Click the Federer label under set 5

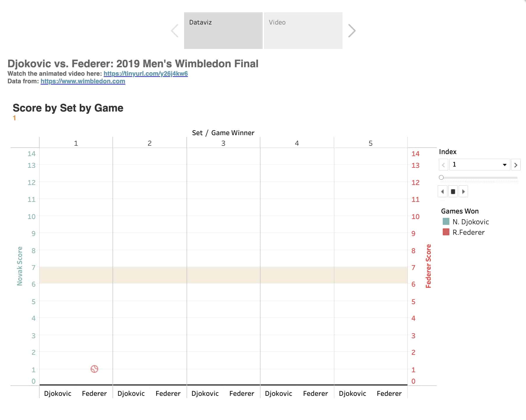(x=389, y=393)
